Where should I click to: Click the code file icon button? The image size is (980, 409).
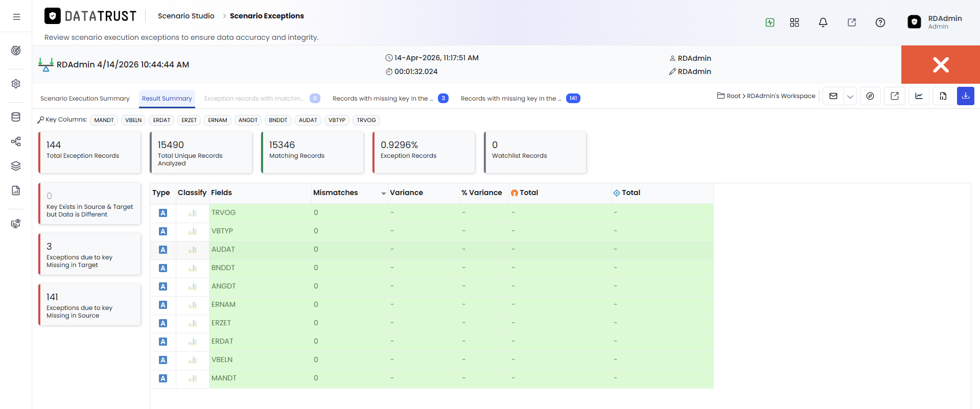[943, 96]
